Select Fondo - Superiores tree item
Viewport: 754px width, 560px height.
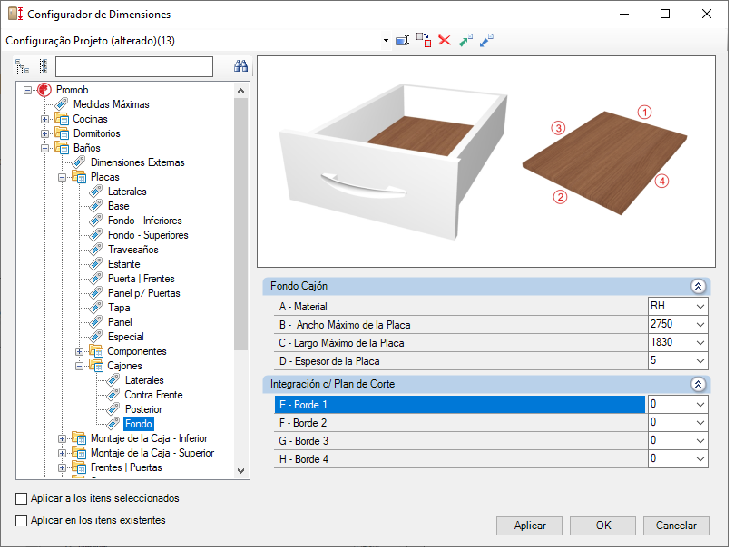pyautogui.click(x=148, y=235)
